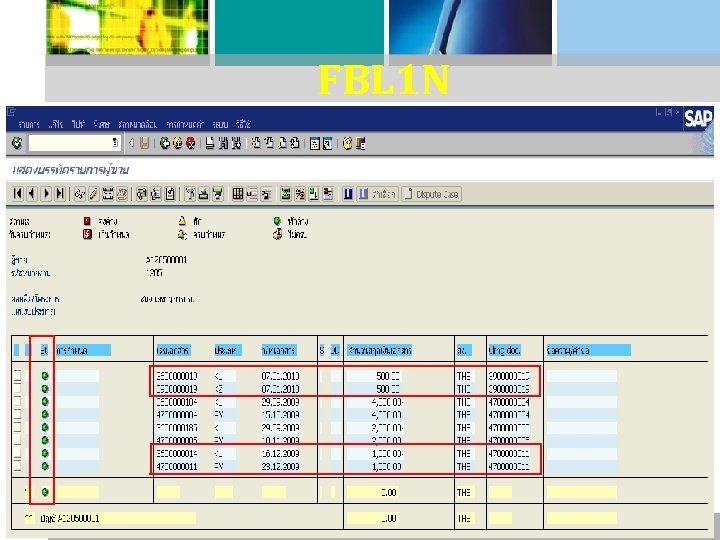The image size is (720, 540).
Task: Select the row dated 16.12.2009
Action: [x=17, y=453]
